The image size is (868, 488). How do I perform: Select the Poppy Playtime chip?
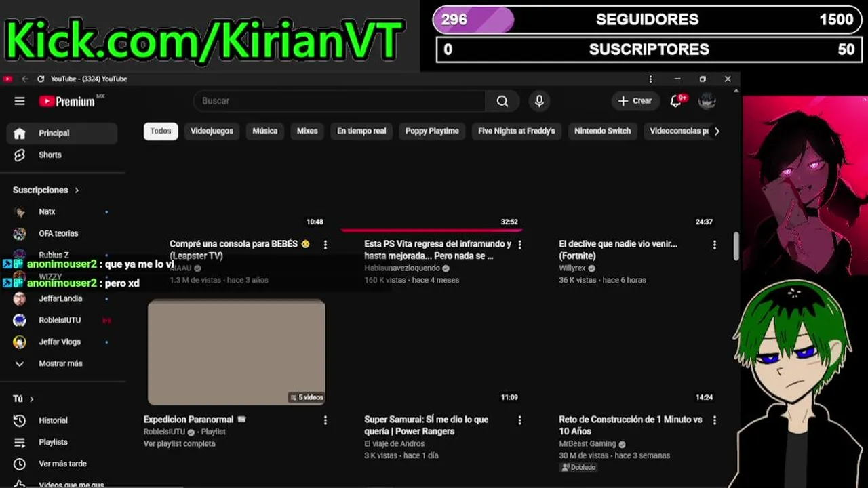tap(432, 131)
